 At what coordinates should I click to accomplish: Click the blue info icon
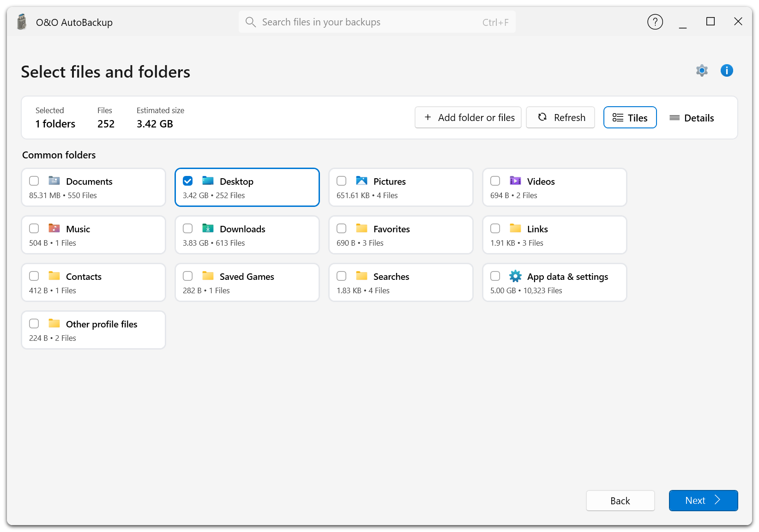(x=727, y=71)
